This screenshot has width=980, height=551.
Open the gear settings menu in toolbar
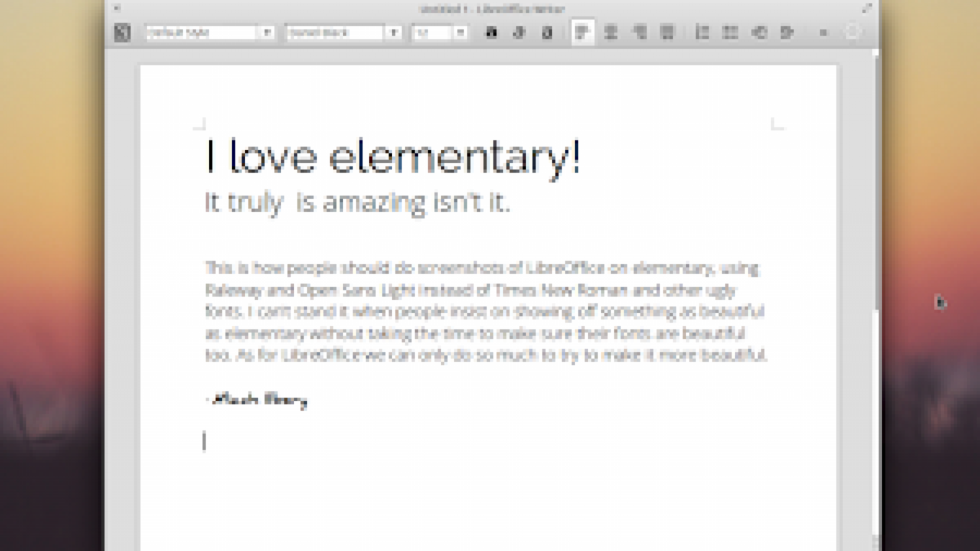point(853,33)
